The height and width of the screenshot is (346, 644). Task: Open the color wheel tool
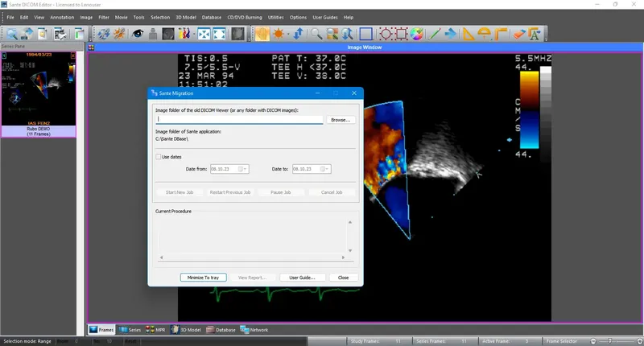coord(416,34)
